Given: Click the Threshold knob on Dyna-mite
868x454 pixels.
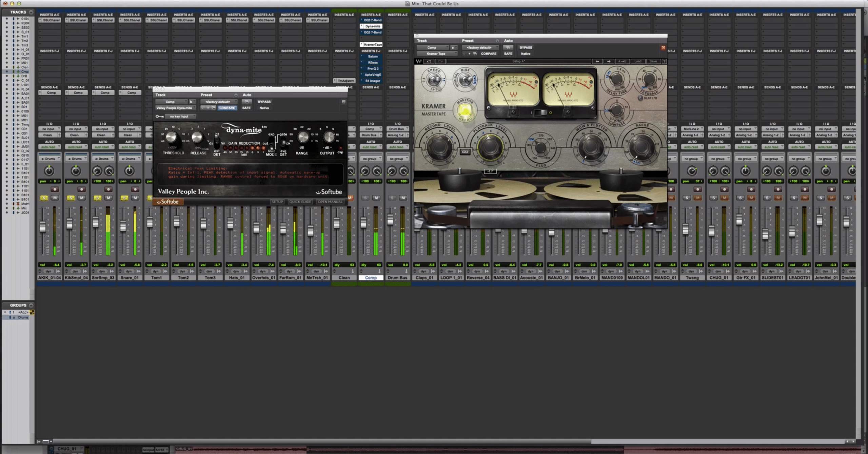Looking at the screenshot, I should [171, 137].
